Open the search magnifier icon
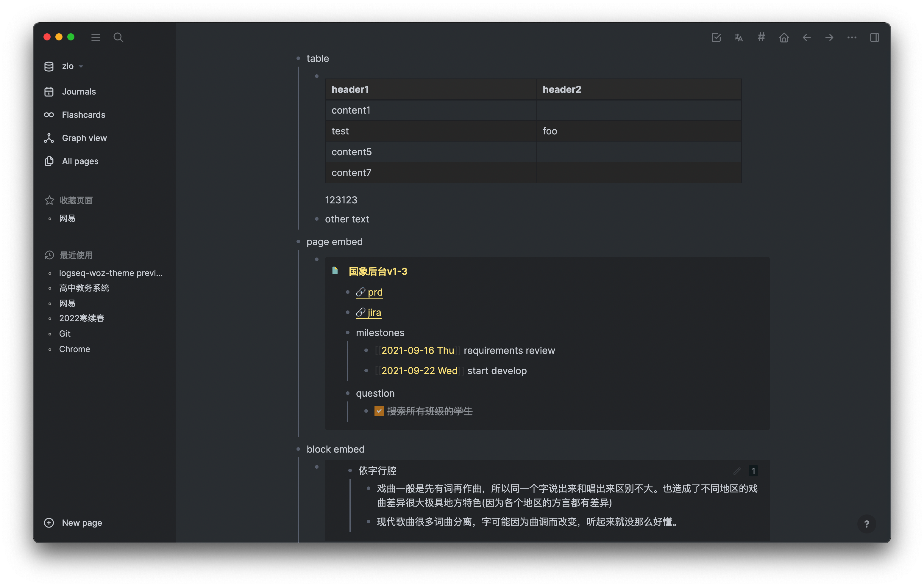 118,37
